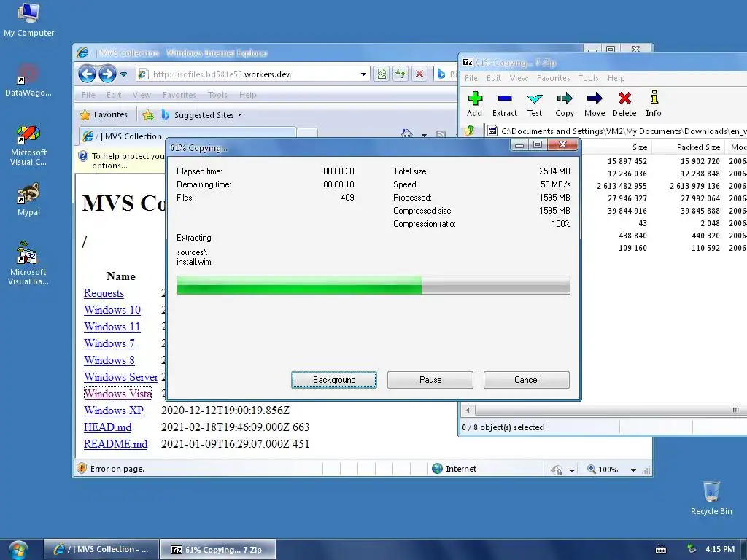Viewport: 747px width, 560px height.
Task: Click the on-screen keyboard tray icon
Action: coord(661,550)
